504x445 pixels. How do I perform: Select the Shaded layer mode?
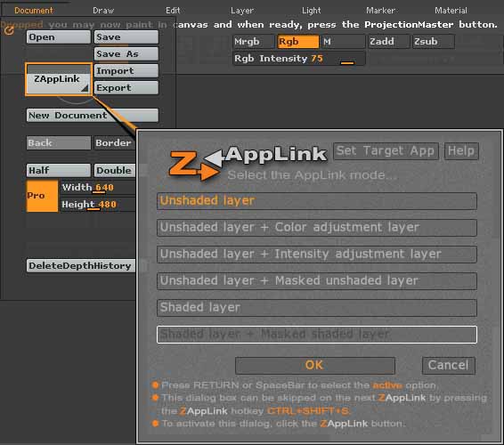pos(317,308)
